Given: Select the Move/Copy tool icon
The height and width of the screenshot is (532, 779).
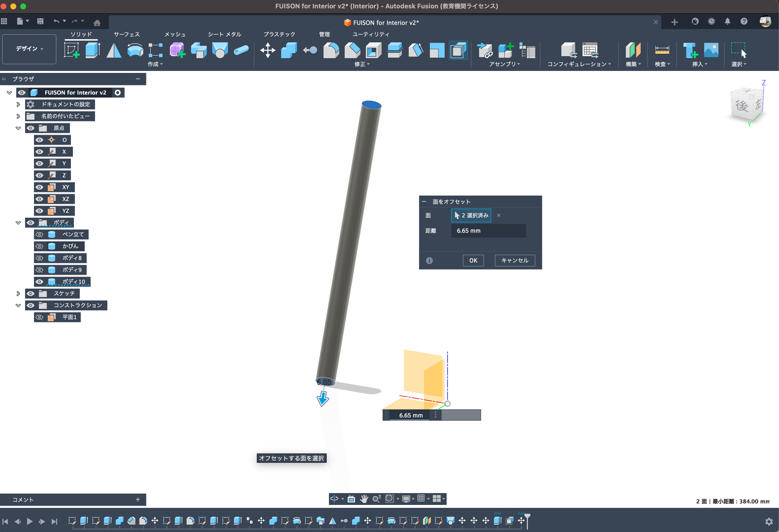Looking at the screenshot, I should click(267, 50).
